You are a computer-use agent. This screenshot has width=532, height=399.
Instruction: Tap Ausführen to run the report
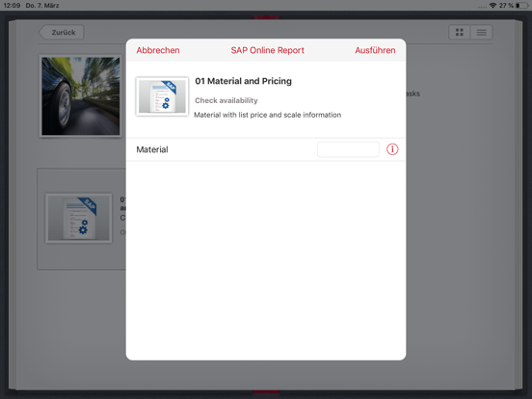pyautogui.click(x=375, y=50)
